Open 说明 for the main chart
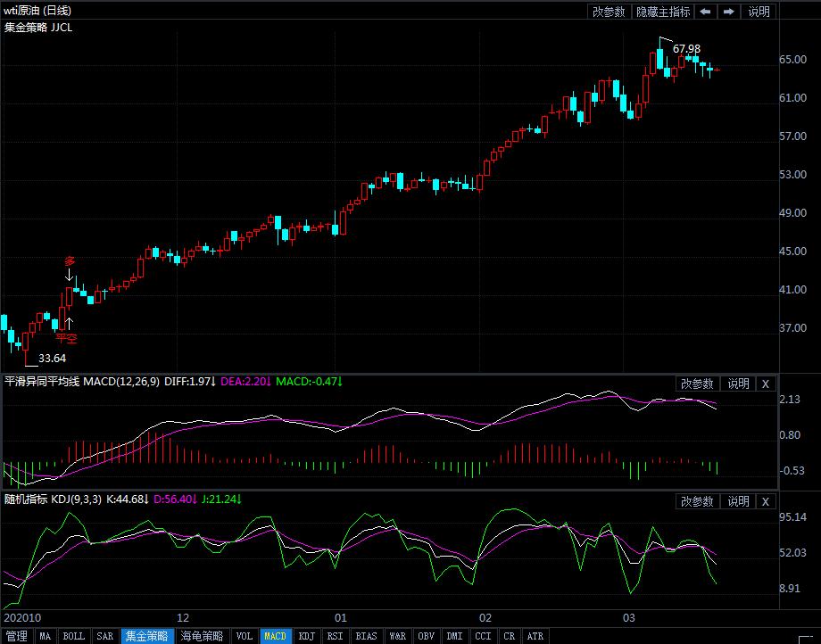This screenshot has width=821, height=644. [x=758, y=12]
